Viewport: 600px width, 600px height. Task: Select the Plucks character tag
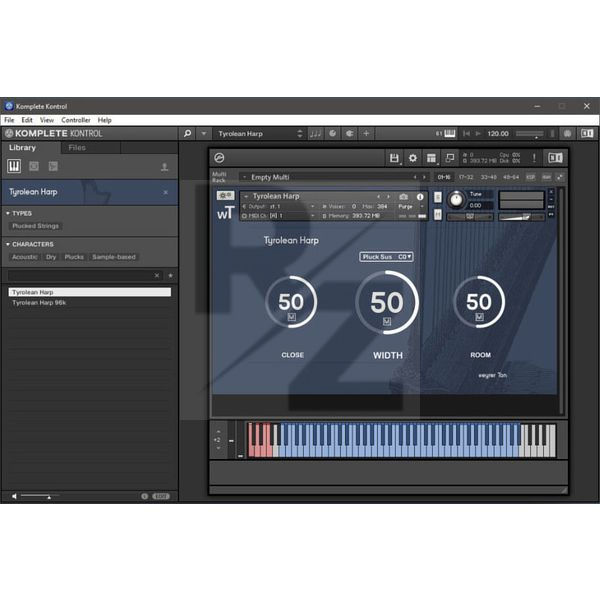[74, 257]
